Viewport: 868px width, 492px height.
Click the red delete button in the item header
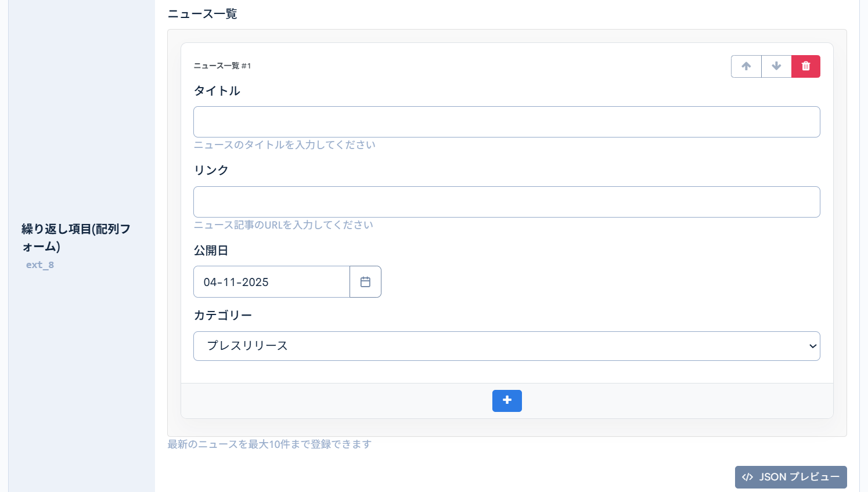806,66
